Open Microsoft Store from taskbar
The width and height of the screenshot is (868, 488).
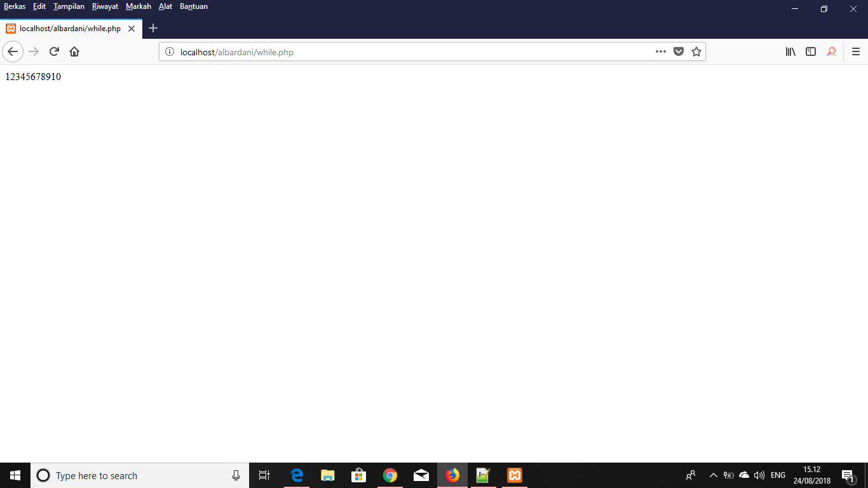click(x=359, y=475)
